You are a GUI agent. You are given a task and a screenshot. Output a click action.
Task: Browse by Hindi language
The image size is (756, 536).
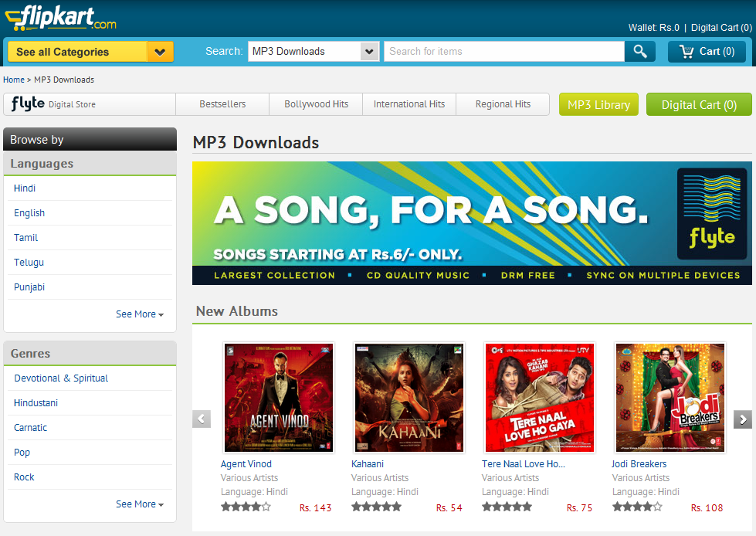tap(25, 188)
